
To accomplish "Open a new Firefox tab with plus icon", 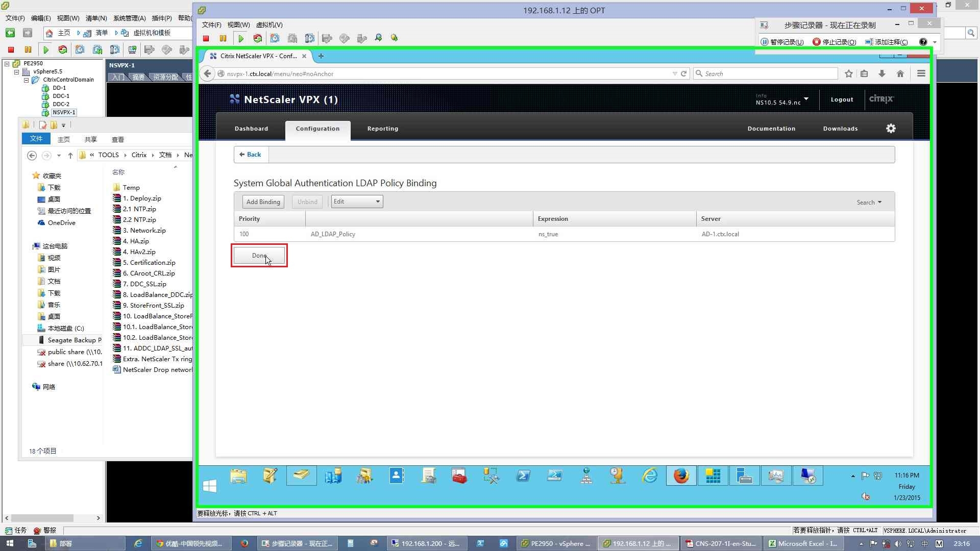I will (x=321, y=56).
